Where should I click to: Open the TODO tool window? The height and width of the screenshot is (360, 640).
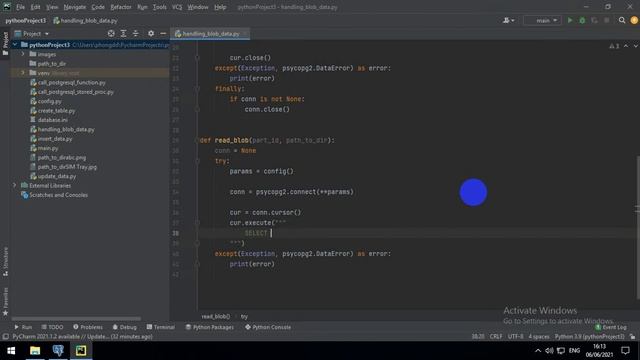tap(52, 327)
